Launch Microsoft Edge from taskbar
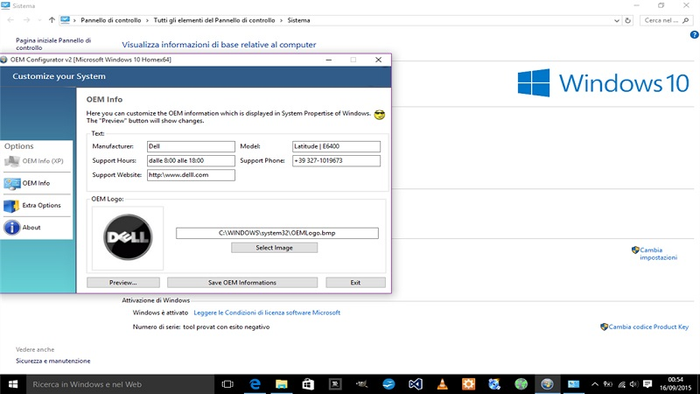The height and width of the screenshot is (394, 700). point(254,384)
